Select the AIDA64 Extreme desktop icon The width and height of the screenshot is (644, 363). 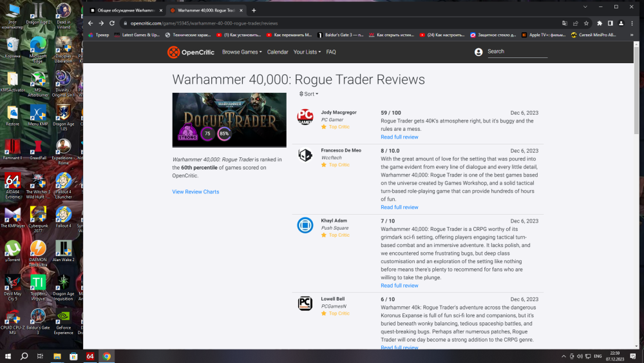tap(12, 186)
